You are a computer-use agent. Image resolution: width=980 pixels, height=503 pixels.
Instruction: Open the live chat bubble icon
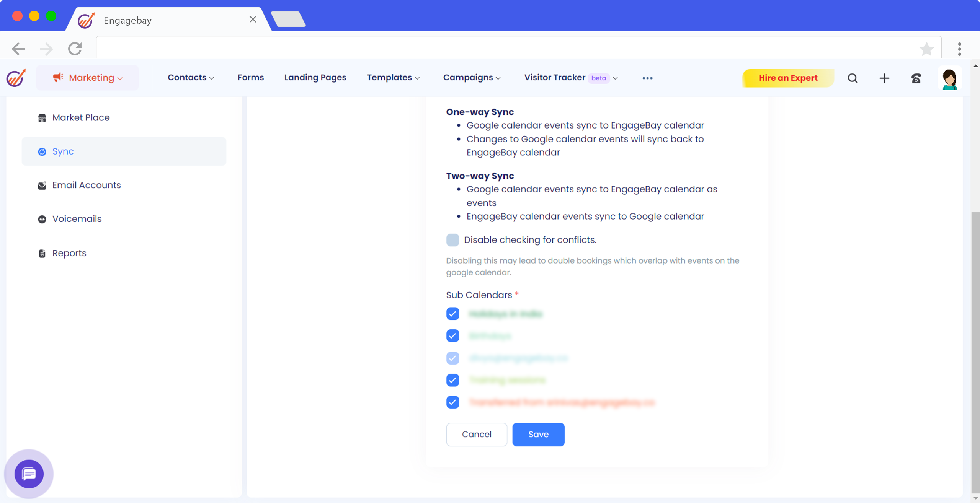[x=29, y=474]
